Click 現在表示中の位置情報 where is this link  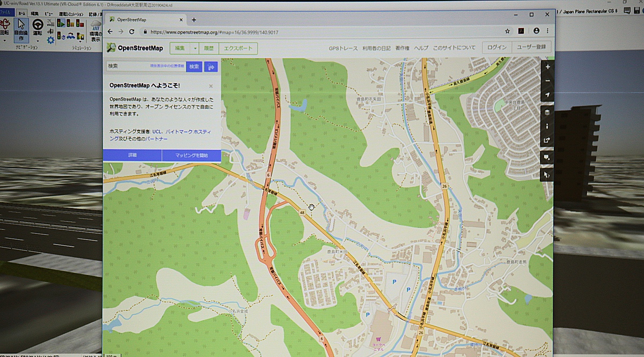[x=167, y=66]
